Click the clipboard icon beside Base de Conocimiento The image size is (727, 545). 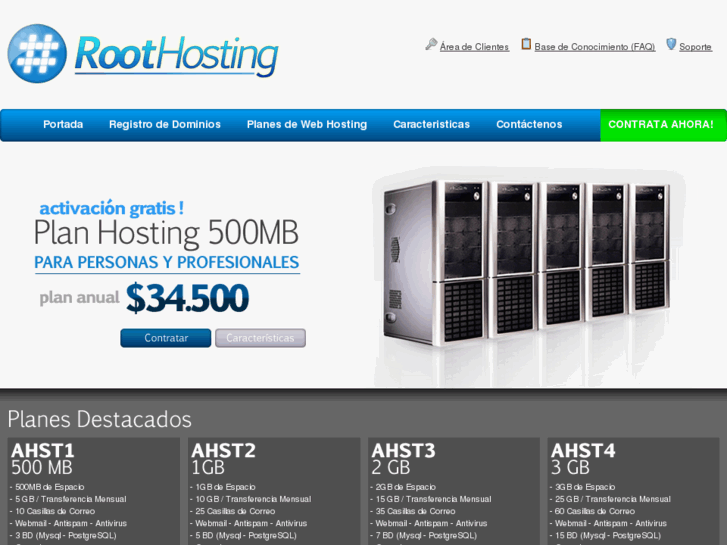[526, 44]
